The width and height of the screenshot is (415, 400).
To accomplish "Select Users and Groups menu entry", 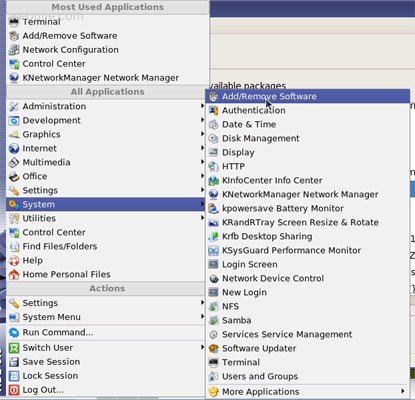I will point(307,376).
